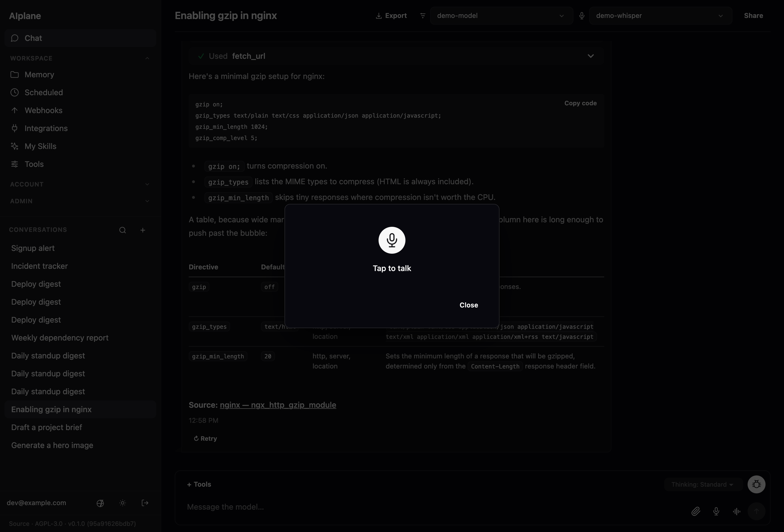The image size is (784, 532).
Task: Attach a file with the paperclip icon
Action: [x=696, y=512]
